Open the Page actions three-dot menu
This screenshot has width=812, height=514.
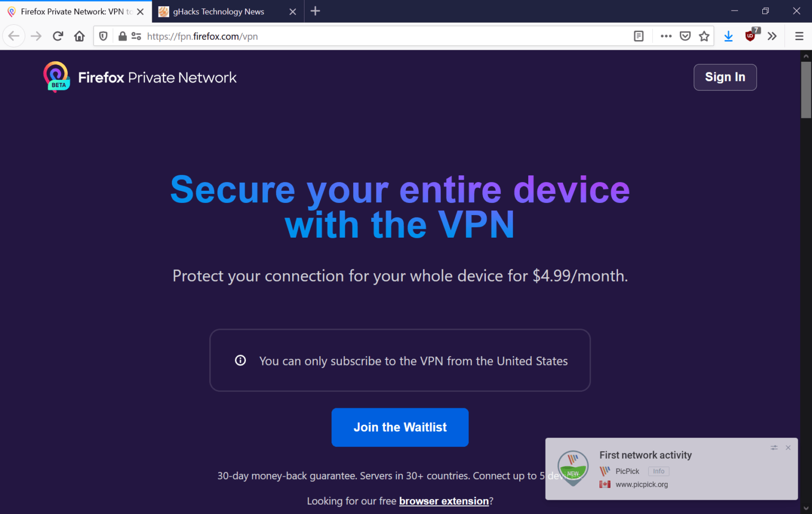[x=666, y=36]
